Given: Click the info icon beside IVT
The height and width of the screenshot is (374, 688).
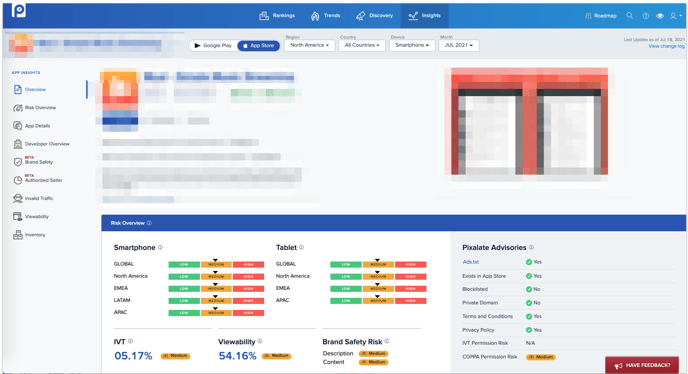Looking at the screenshot, I should [x=130, y=341].
